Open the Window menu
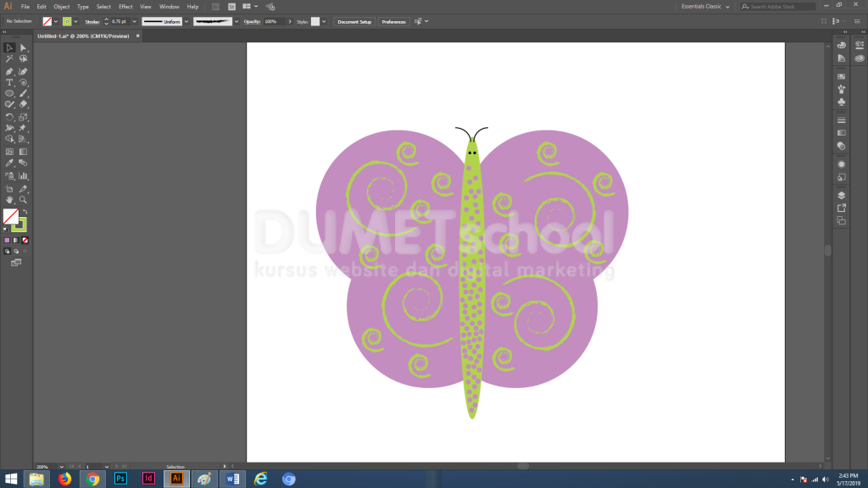 click(x=170, y=7)
